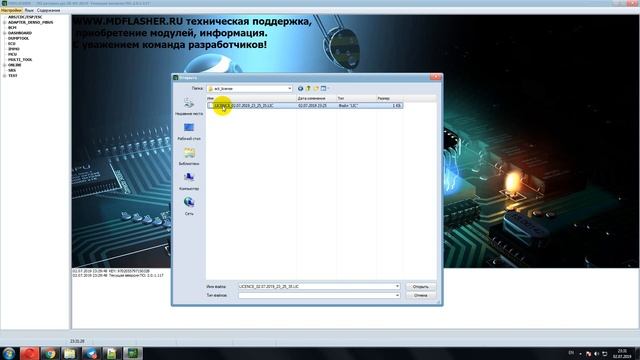Open the Содержание menu
Image resolution: width=640 pixels, height=360 pixels.
[x=48, y=10]
